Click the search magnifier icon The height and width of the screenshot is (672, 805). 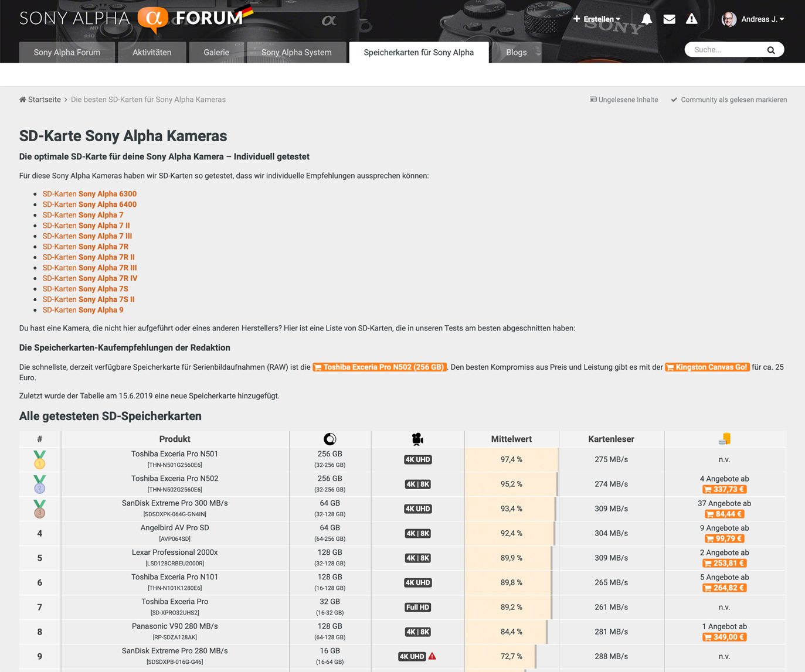[x=771, y=50]
